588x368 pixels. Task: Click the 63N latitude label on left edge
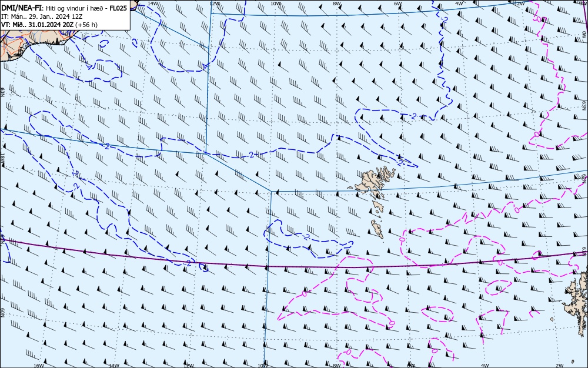pos(2,92)
